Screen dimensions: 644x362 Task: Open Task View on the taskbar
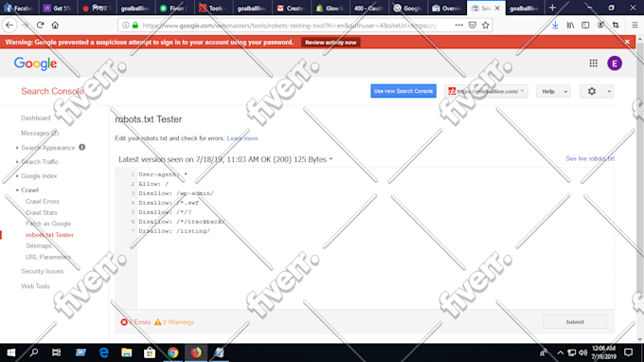[x=56, y=353]
